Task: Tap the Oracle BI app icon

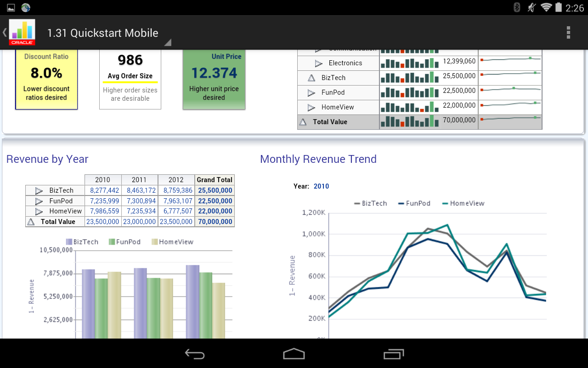Action: pos(22,32)
